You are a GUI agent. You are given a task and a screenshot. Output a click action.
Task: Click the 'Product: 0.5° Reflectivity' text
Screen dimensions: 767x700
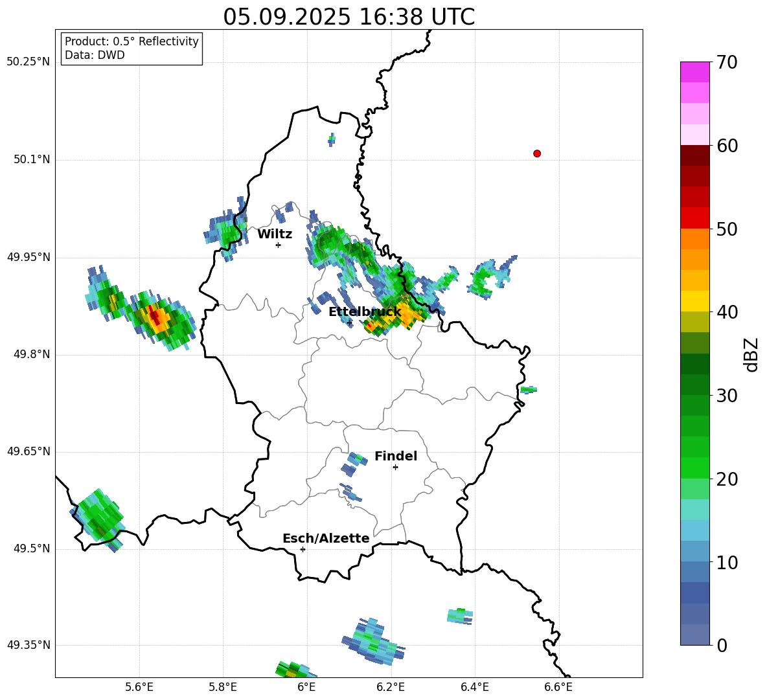(132, 41)
